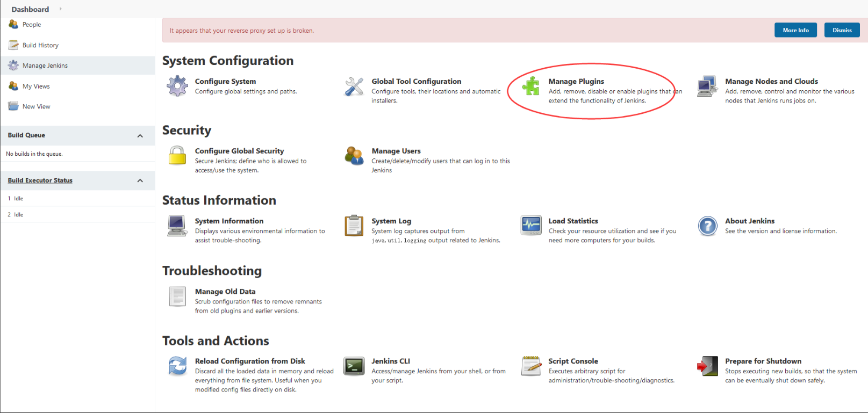Choose New View in the side menu

point(37,106)
